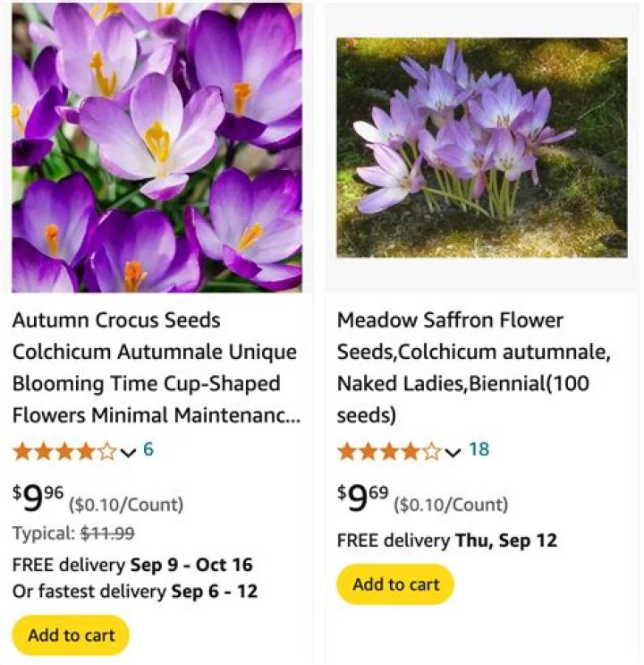Open the Meadow Saffron product photo
The image size is (644, 665).
[481, 148]
